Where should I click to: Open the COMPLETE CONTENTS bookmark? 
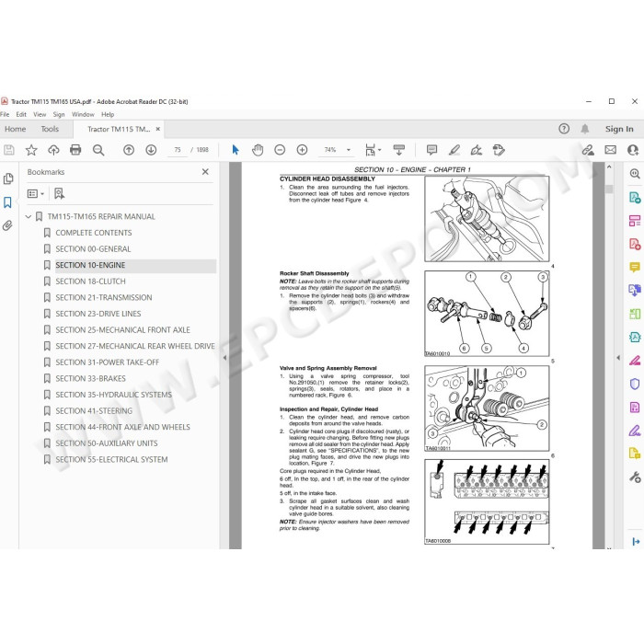pyautogui.click(x=94, y=233)
